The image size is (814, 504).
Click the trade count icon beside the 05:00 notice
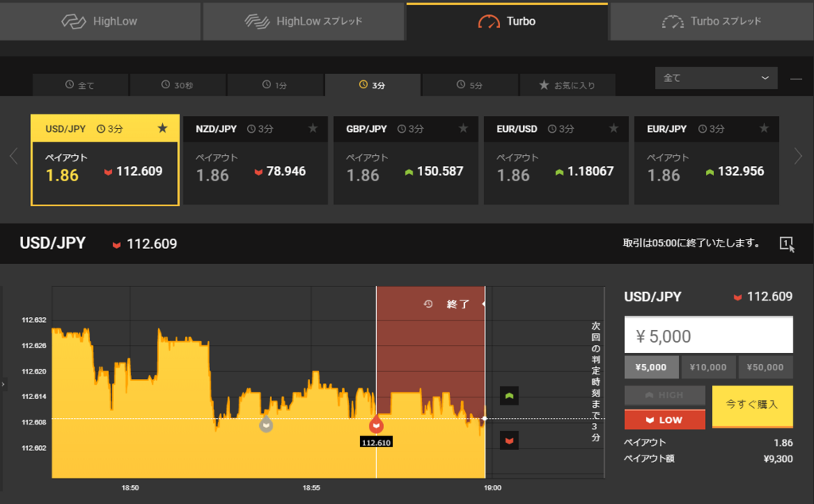tap(787, 244)
